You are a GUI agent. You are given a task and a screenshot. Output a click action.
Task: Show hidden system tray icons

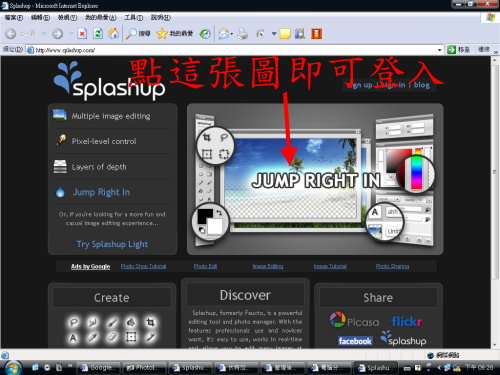click(x=439, y=368)
